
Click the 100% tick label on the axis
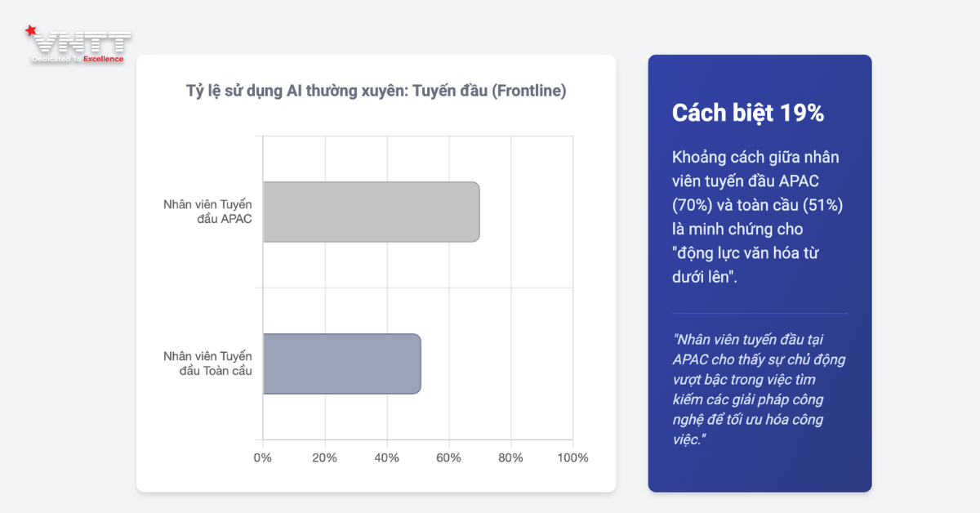(x=572, y=457)
